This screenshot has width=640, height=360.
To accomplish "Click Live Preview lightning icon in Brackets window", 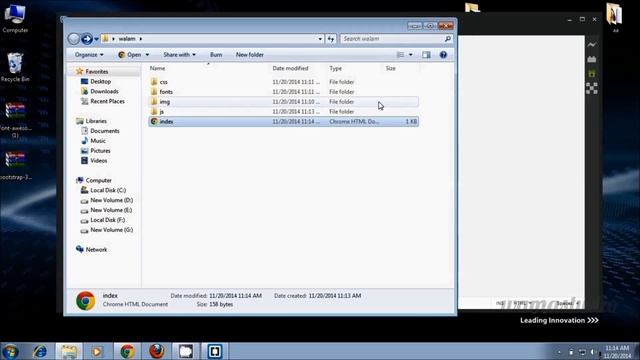I will [592, 45].
